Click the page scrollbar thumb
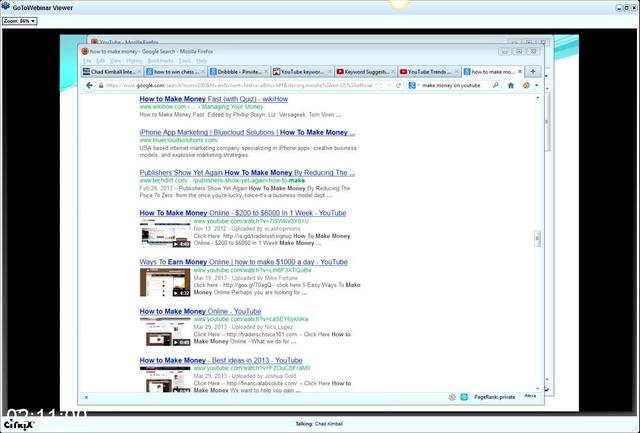640x433 pixels. coord(537,238)
